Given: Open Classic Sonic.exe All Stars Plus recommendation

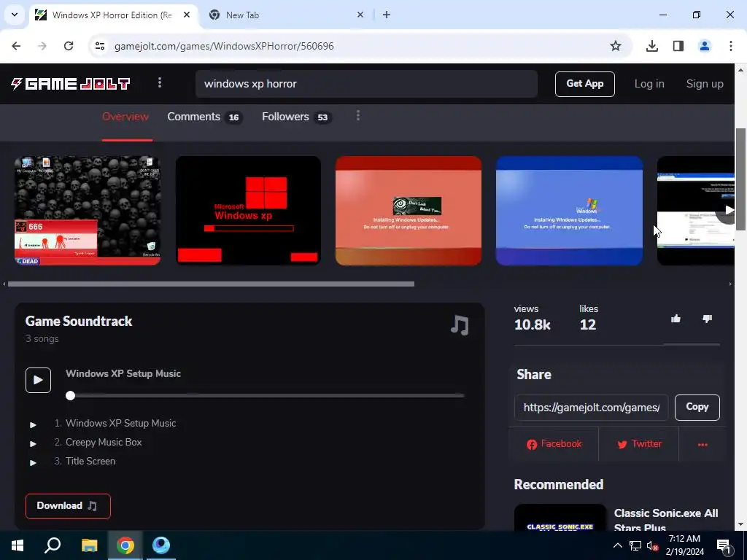Looking at the screenshot, I should pyautogui.click(x=665, y=520).
